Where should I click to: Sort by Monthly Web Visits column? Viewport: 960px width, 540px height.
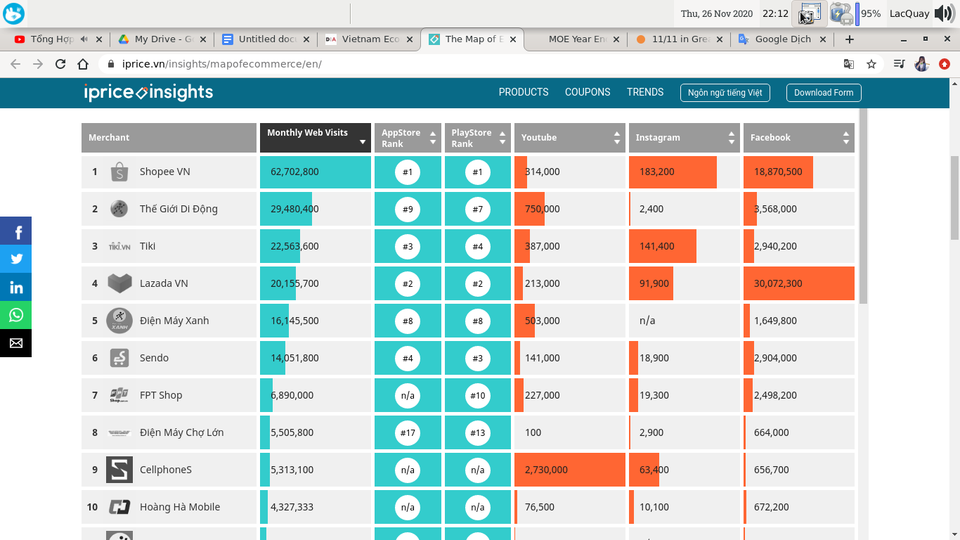(x=315, y=137)
